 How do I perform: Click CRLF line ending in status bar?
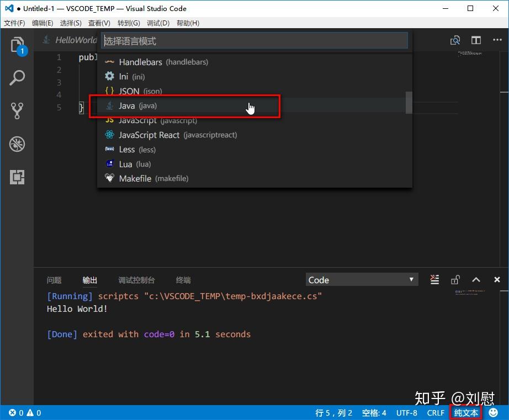[x=436, y=413]
